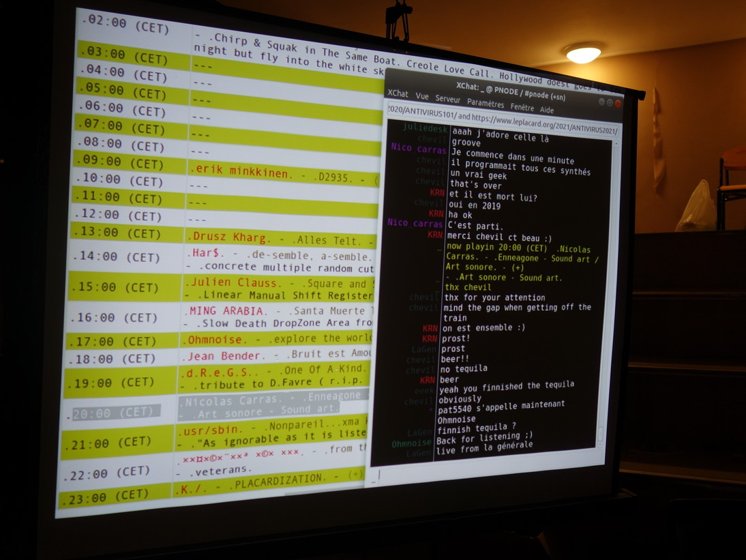Viewport: 746px width, 560px height.
Task: Select the juliedesk nickname in chat
Action: tap(425, 128)
